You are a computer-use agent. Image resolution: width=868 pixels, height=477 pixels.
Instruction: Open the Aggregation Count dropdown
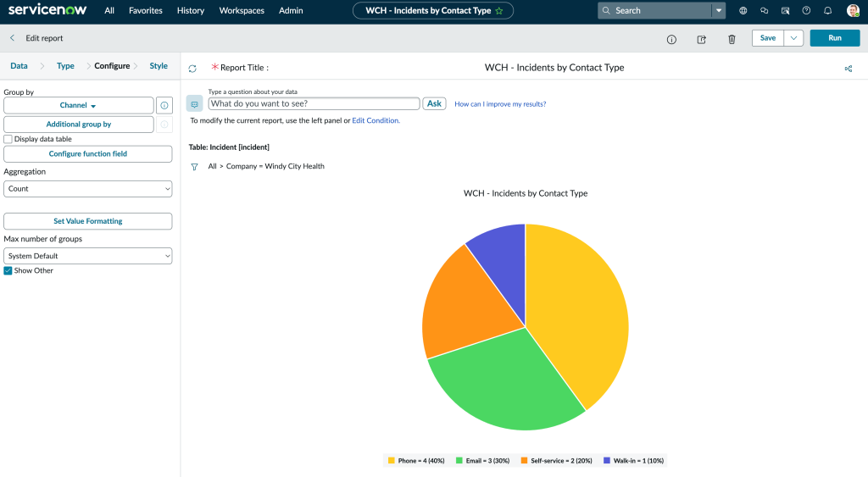(x=88, y=189)
